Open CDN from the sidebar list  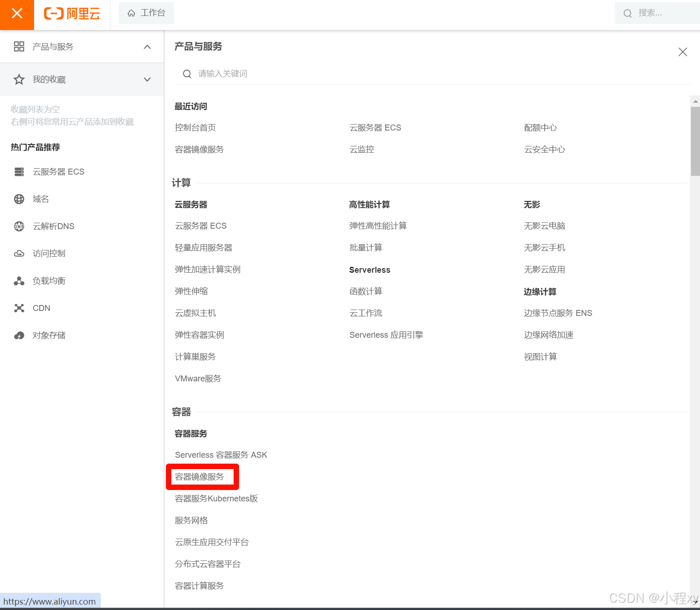41,308
